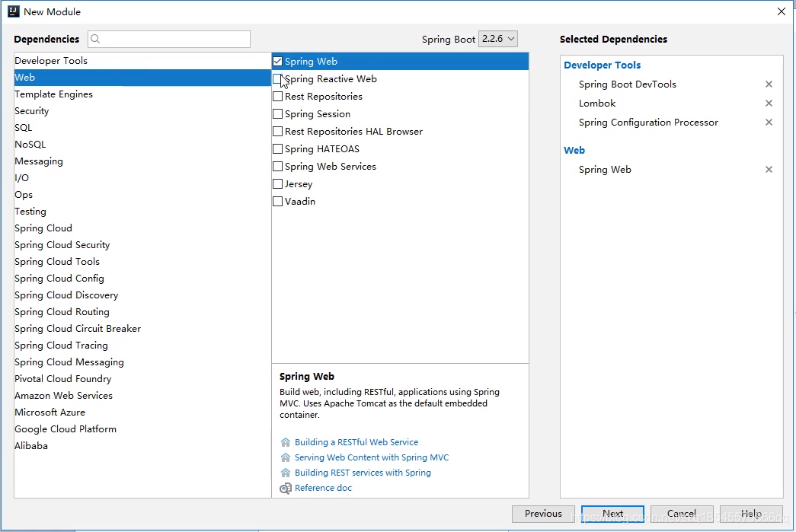Screen dimensions: 796x532
Task: Check the Rest Repositories option
Action: click(x=278, y=97)
